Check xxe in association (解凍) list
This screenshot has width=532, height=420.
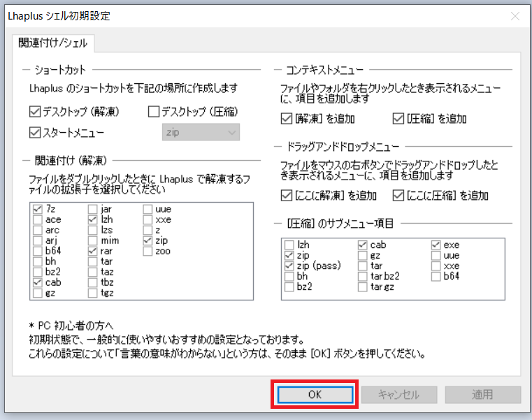pyautogui.click(x=148, y=219)
